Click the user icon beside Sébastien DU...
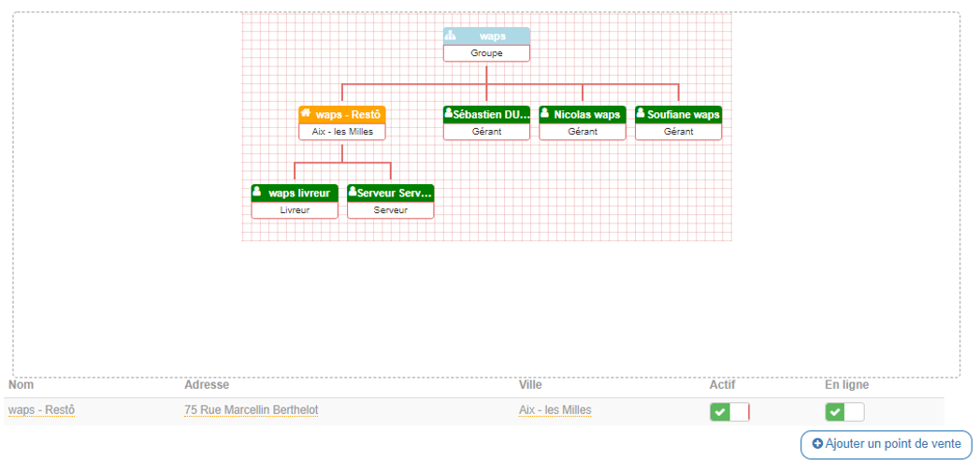980x473 pixels. 449,114
